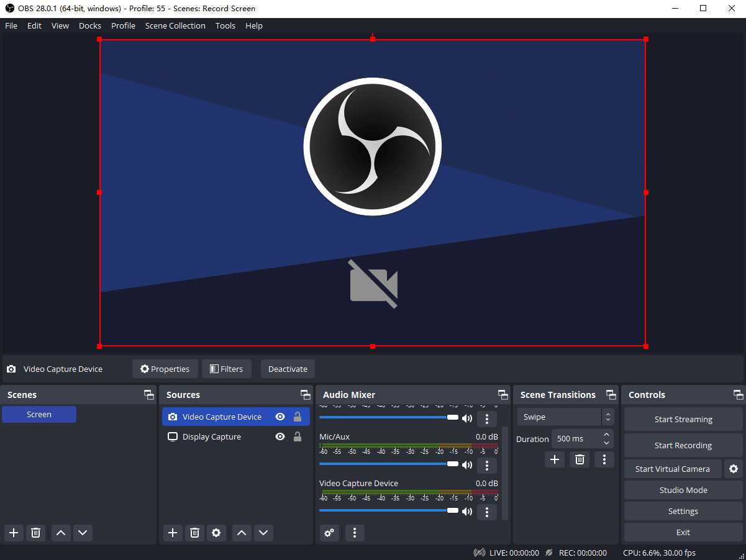Add a new scene with plus icon

14,533
